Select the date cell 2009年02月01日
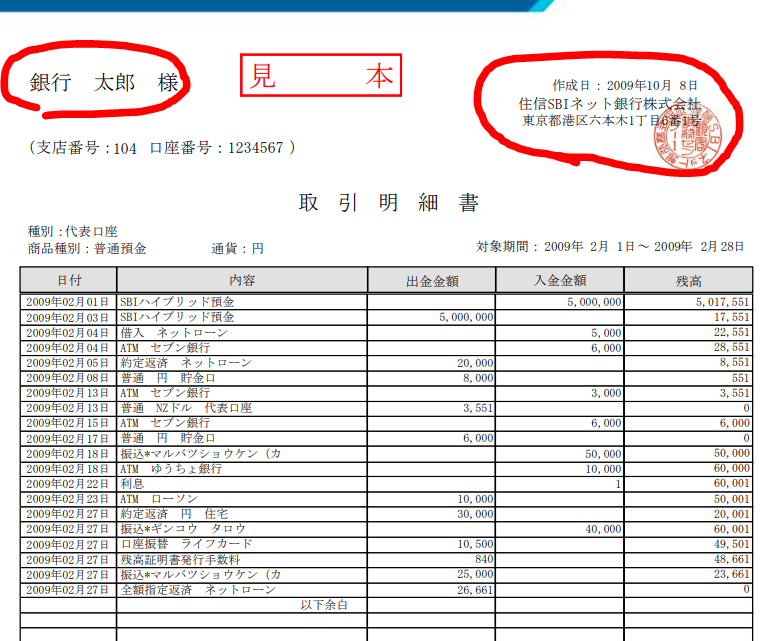Viewport: 779px width, 641px height. [x=68, y=302]
